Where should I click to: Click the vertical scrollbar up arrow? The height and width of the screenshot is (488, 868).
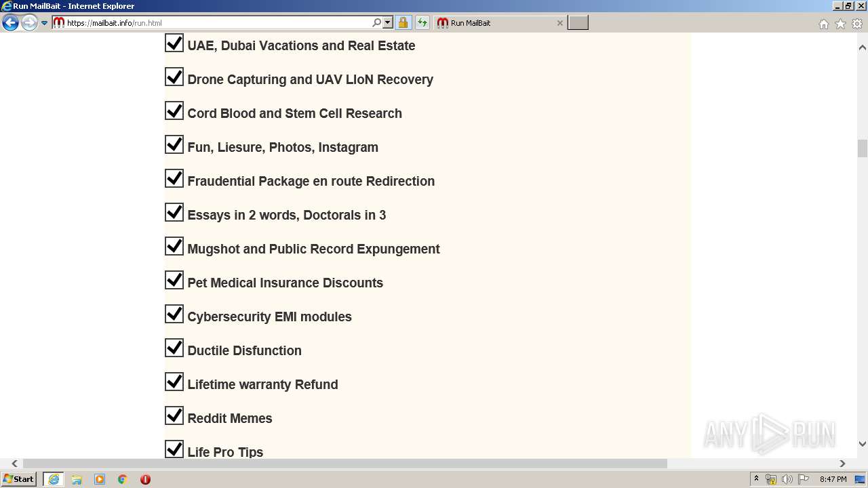863,47
